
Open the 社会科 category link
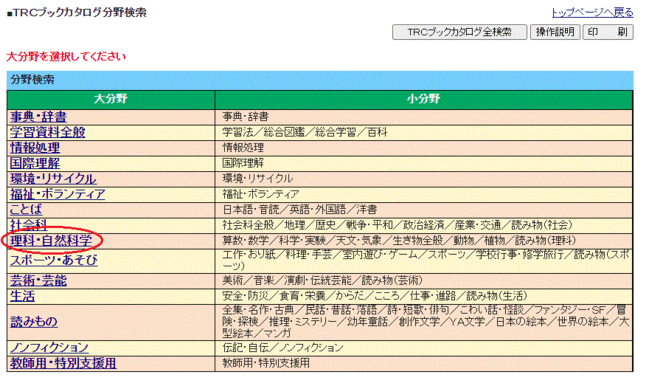29,225
